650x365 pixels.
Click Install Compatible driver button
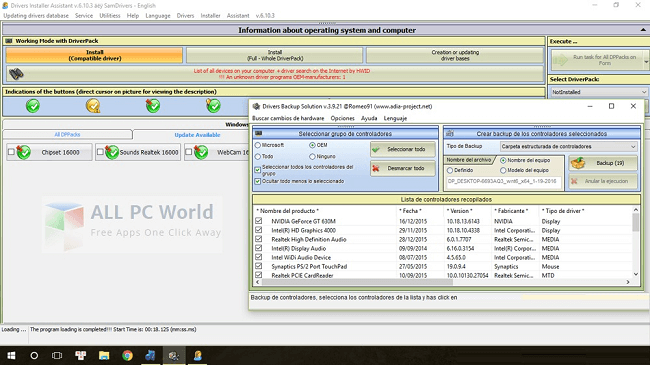95,55
